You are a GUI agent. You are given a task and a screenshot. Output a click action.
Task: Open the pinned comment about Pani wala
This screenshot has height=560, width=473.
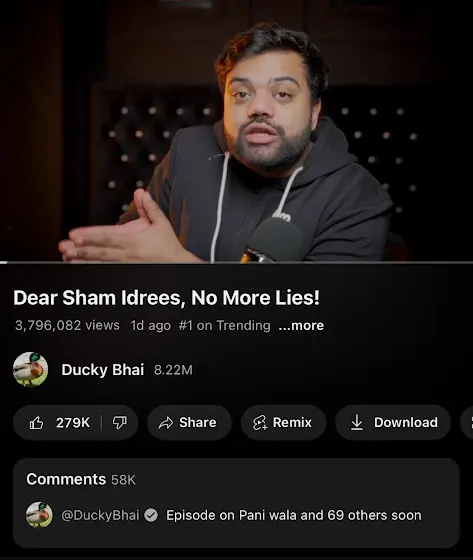(294, 515)
